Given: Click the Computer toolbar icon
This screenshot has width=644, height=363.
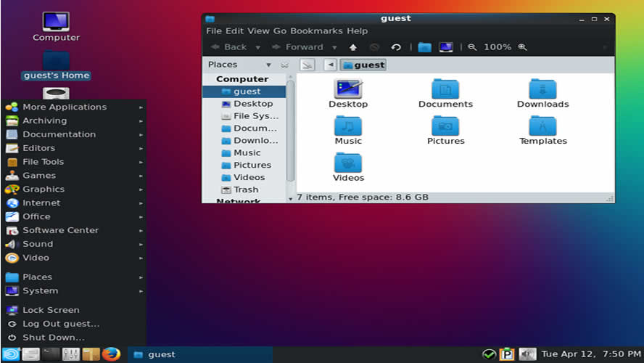Looking at the screenshot, I should click(x=446, y=47).
